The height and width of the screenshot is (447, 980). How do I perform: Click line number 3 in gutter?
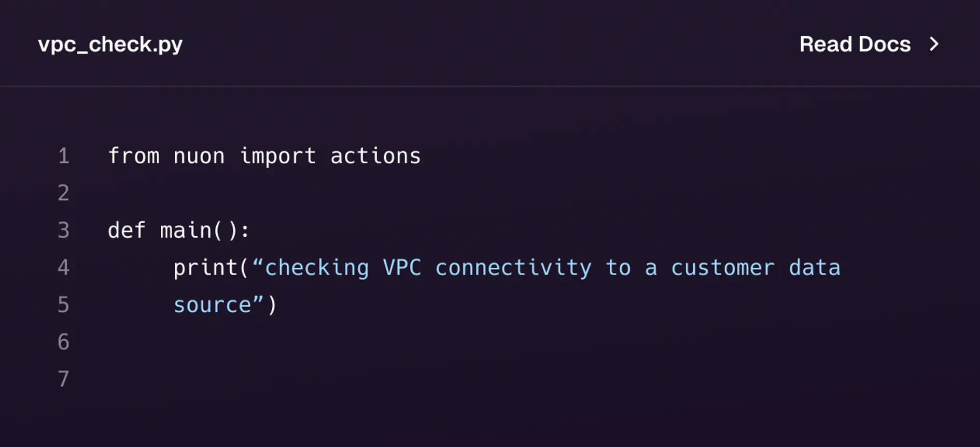(64, 230)
